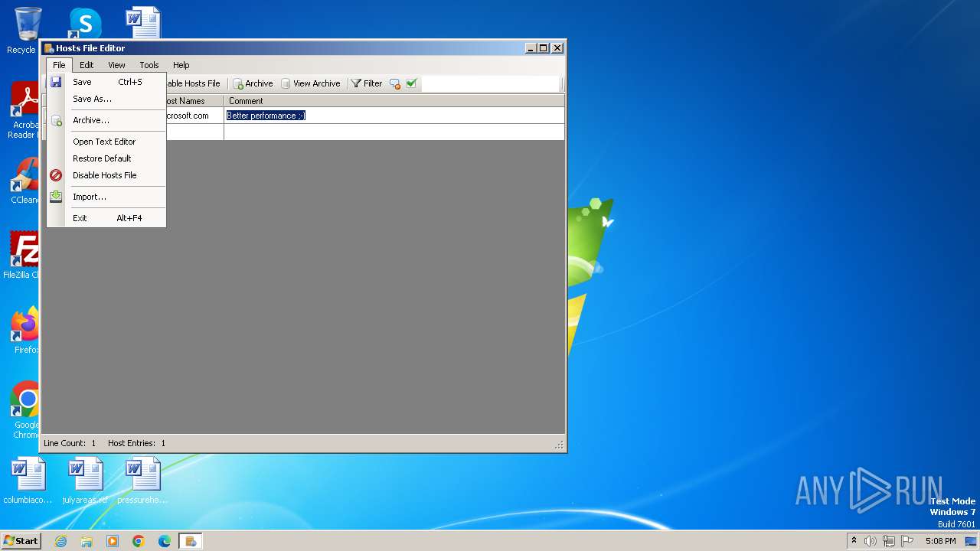The width and height of the screenshot is (980, 551).
Task: Open the Recycle Bin desktop icon
Action: tap(27, 31)
